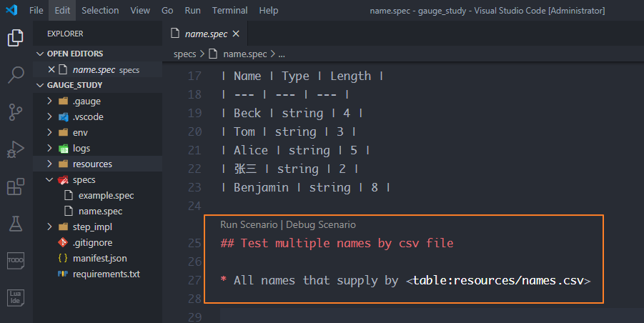Click the manifest.json braces icon
Viewport: 644px width, 323px height.
[63, 258]
